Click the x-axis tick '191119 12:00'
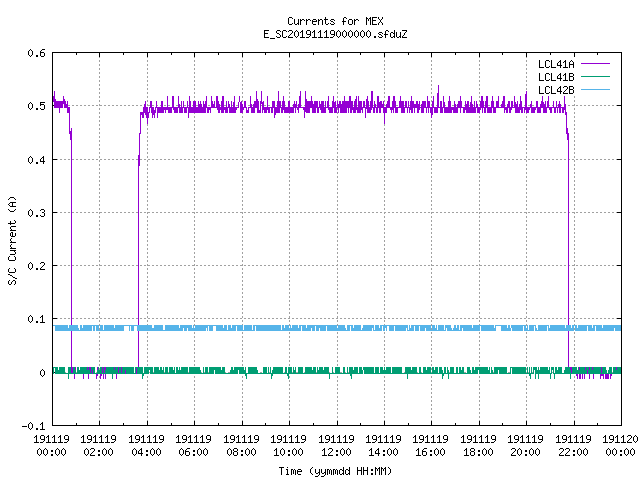Image resolution: width=640 pixels, height=480 pixels. [x=336, y=446]
